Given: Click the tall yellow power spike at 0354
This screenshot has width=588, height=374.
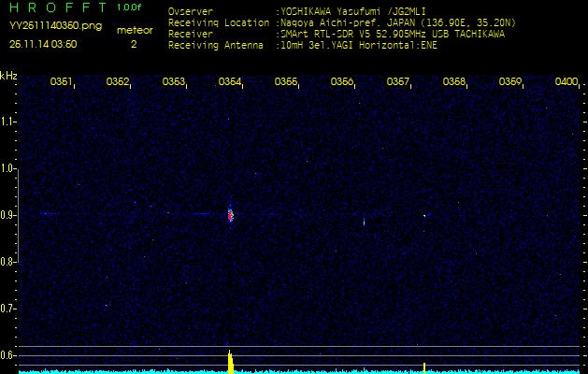Looking at the screenshot, I should (231, 362).
